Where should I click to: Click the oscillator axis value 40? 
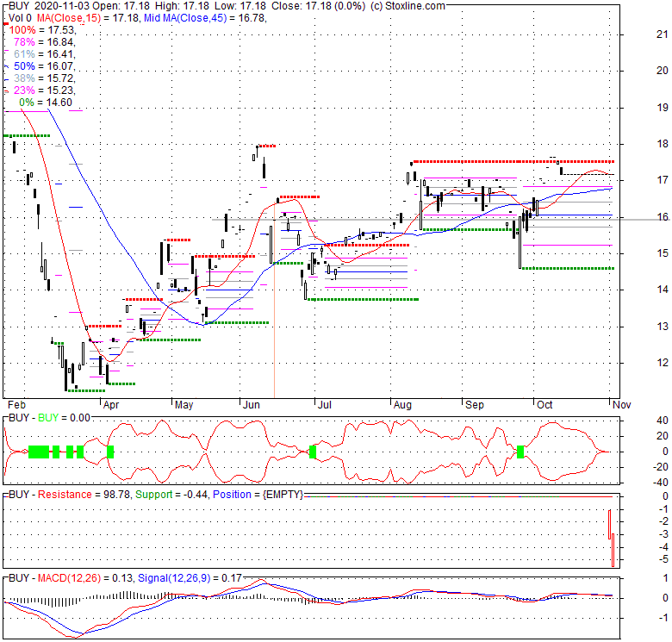[x=663, y=420]
